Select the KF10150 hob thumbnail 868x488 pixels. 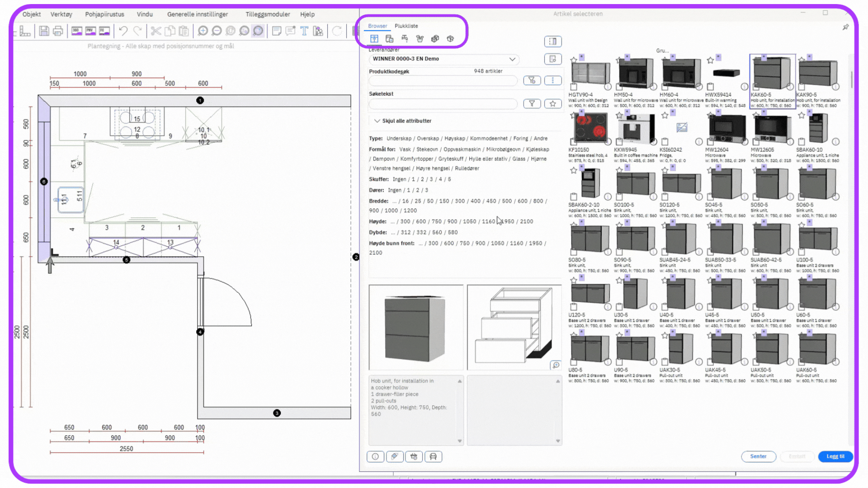(590, 128)
